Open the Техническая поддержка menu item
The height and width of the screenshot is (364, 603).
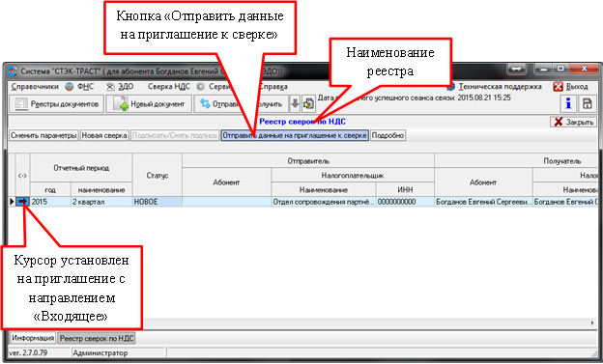(x=500, y=87)
